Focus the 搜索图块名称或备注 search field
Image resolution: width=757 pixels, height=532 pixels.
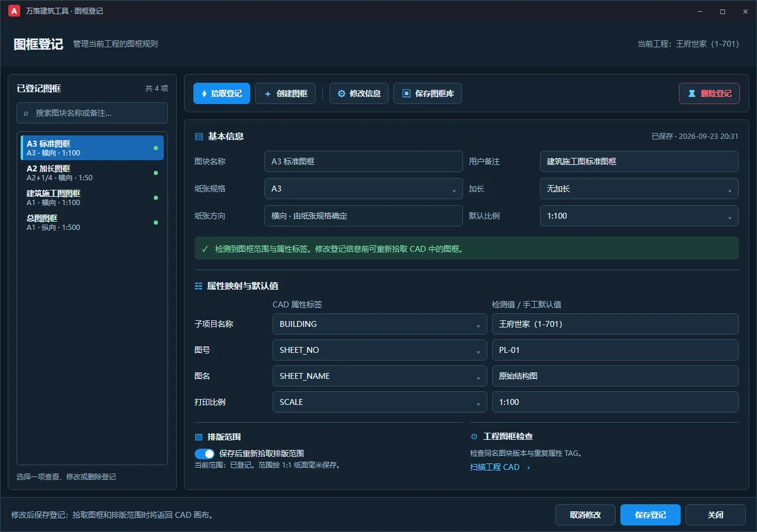point(92,113)
